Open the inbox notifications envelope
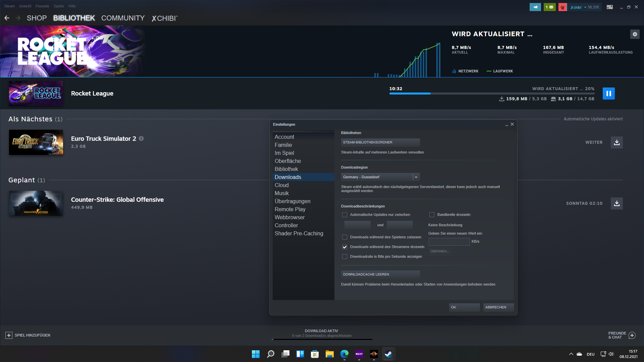644x362 pixels. click(x=549, y=7)
